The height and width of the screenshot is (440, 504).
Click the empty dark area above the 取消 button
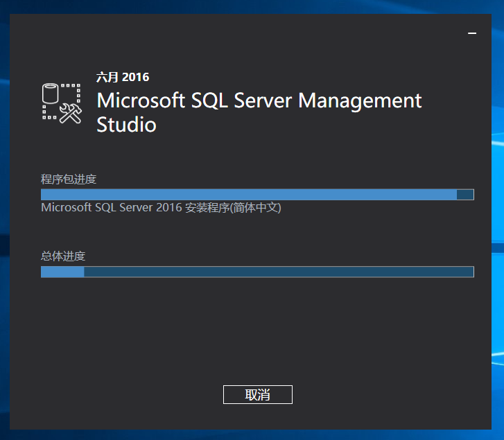(257, 340)
